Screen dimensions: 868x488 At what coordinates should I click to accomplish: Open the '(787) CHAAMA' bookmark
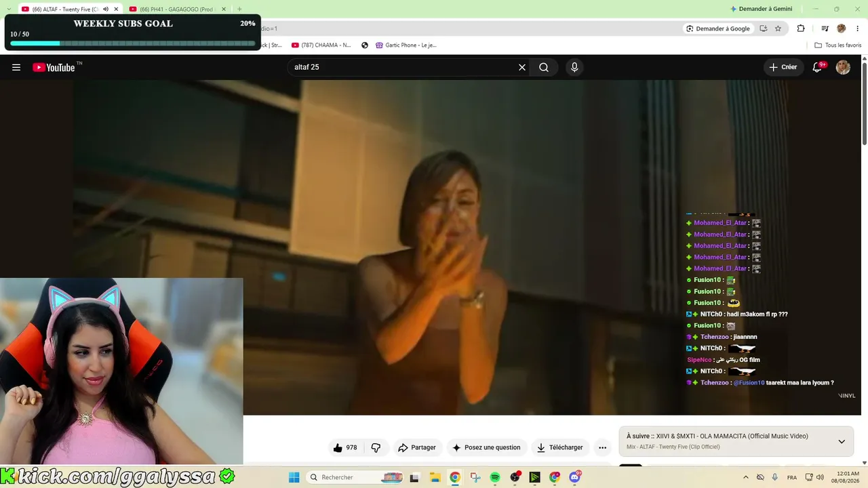click(321, 45)
